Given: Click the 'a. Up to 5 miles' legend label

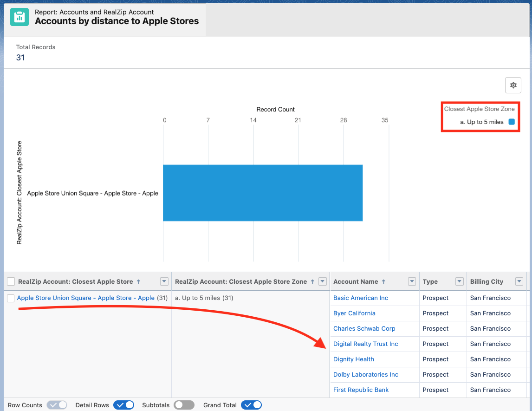Looking at the screenshot, I should pyautogui.click(x=482, y=122).
